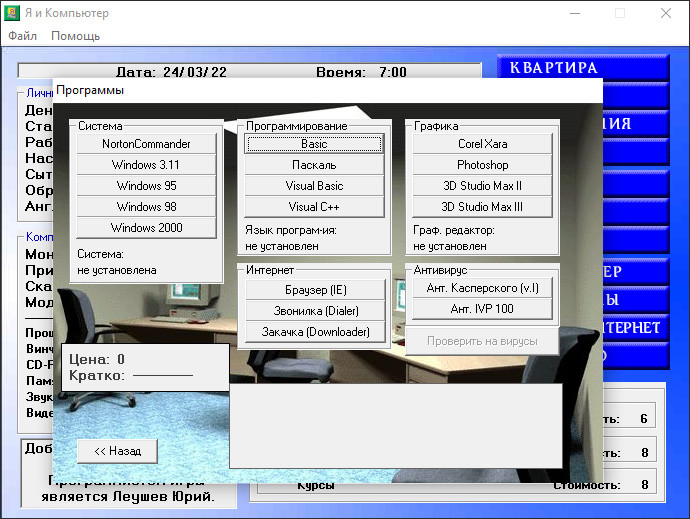The height and width of the screenshot is (519, 690).
Task: Choose Corel Xara graphics editor
Action: point(482,144)
